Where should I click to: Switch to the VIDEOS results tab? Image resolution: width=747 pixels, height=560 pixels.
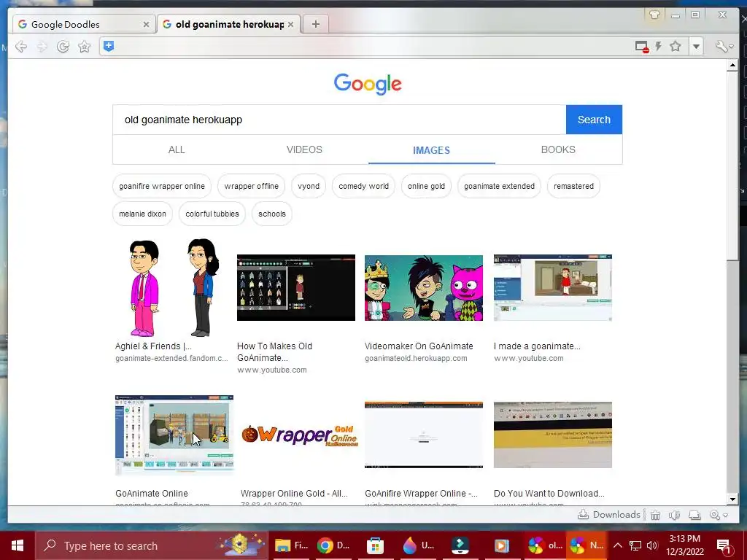pyautogui.click(x=304, y=149)
